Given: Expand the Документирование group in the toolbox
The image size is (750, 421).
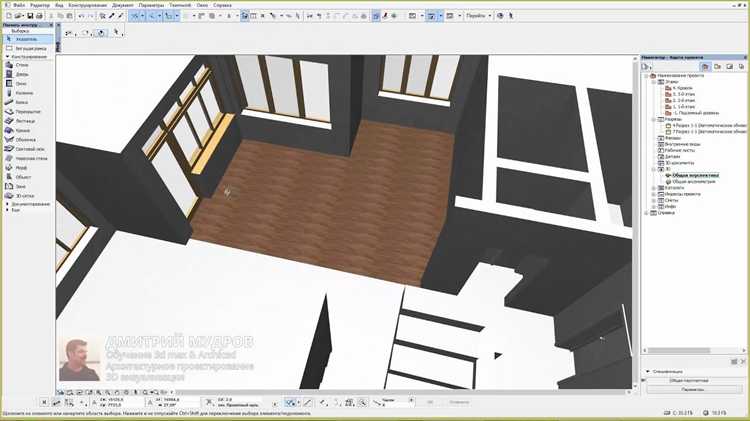Looking at the screenshot, I should pos(7,204).
